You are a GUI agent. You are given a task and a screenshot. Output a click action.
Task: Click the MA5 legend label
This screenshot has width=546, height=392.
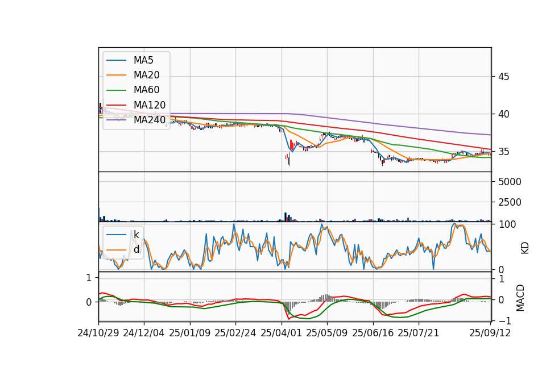(143, 60)
